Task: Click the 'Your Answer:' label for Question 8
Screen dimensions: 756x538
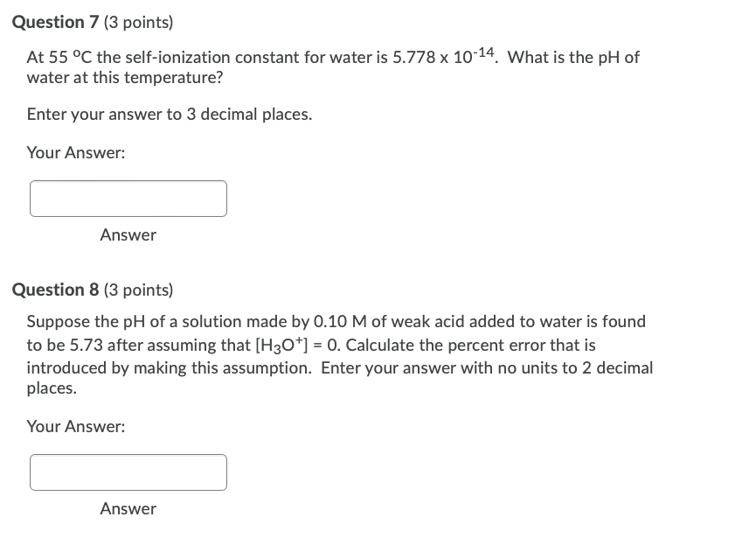Action: [75, 427]
